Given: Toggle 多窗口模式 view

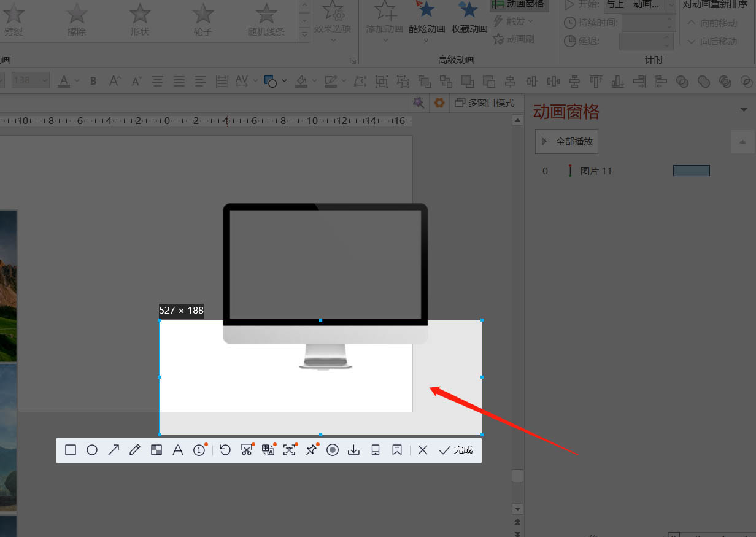Looking at the screenshot, I should pos(485,103).
